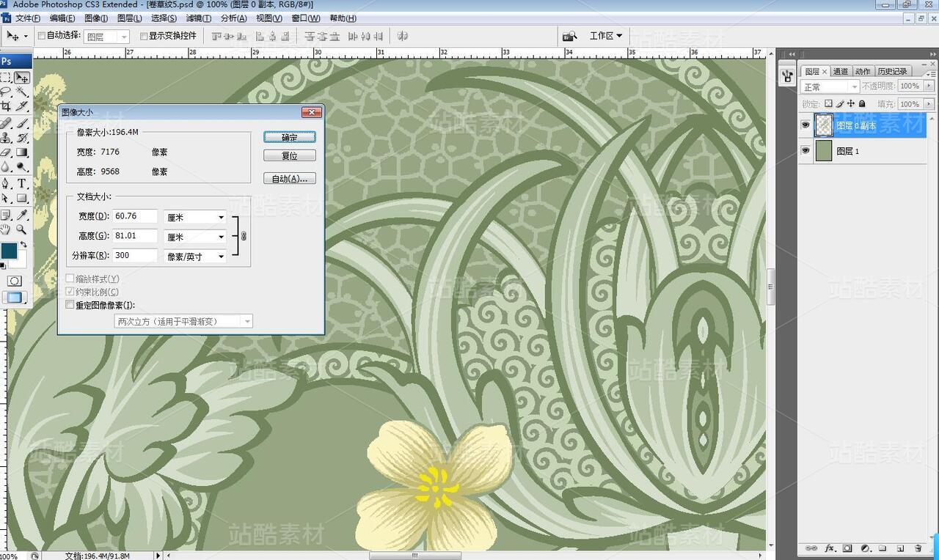Open the 滤镜(T) menu
Screen dimensions: 939x560
point(198,18)
